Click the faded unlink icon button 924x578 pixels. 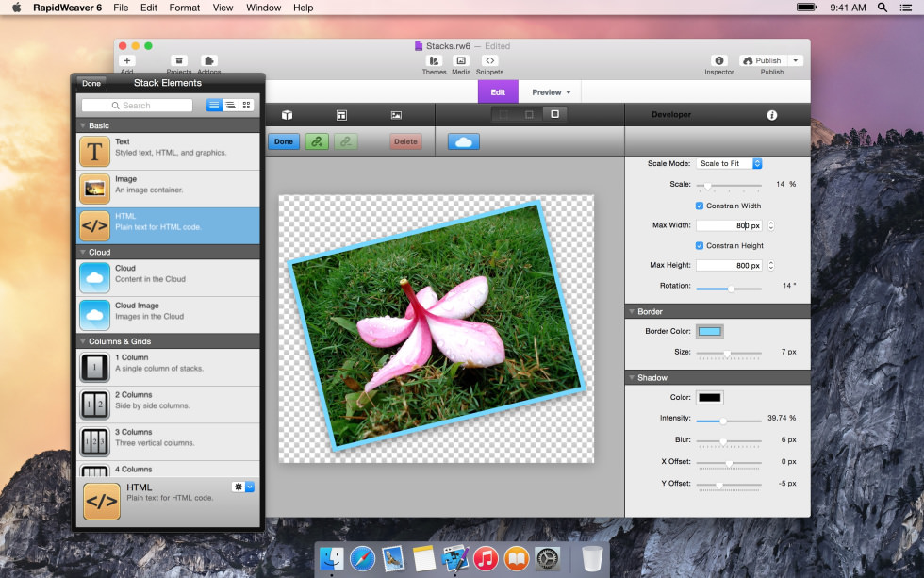(x=346, y=141)
